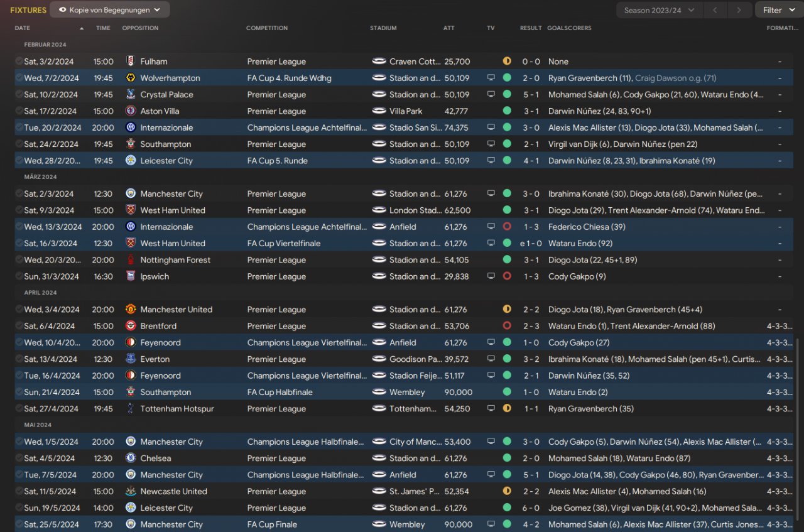
Task: Open the Crystal Palace opposition link
Action: (166, 95)
